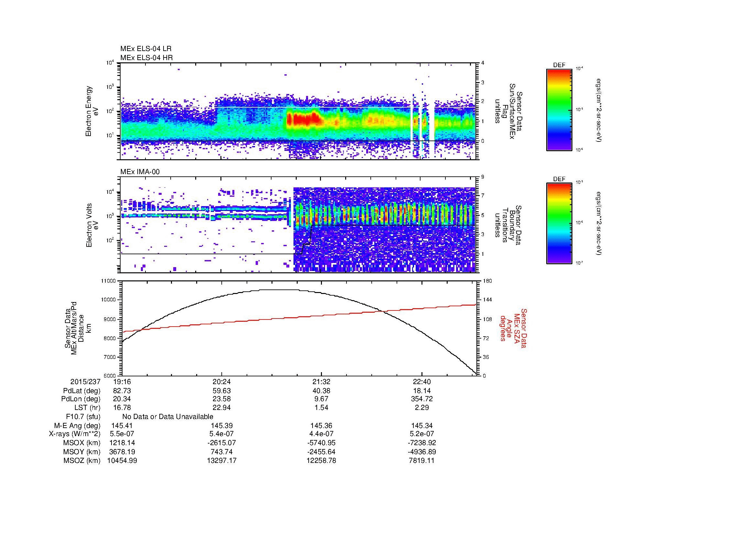Click 'Sun/Surface/MEx Flag' right axis label
Viewport: 756px width, 534px height.
(508, 111)
